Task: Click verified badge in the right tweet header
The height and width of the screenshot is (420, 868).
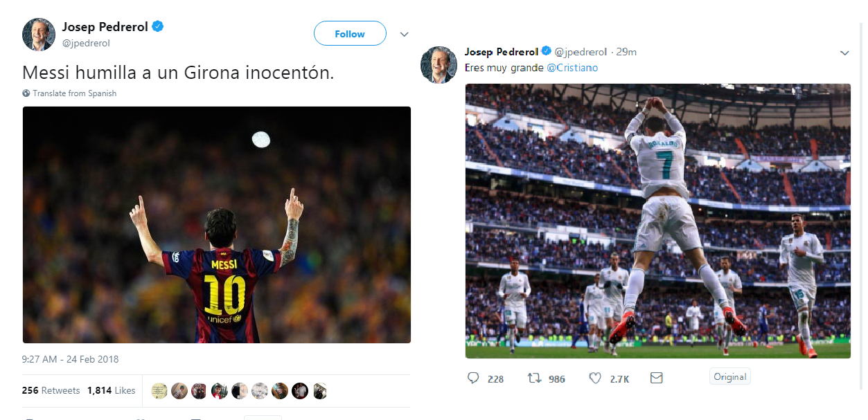Action: (x=546, y=51)
